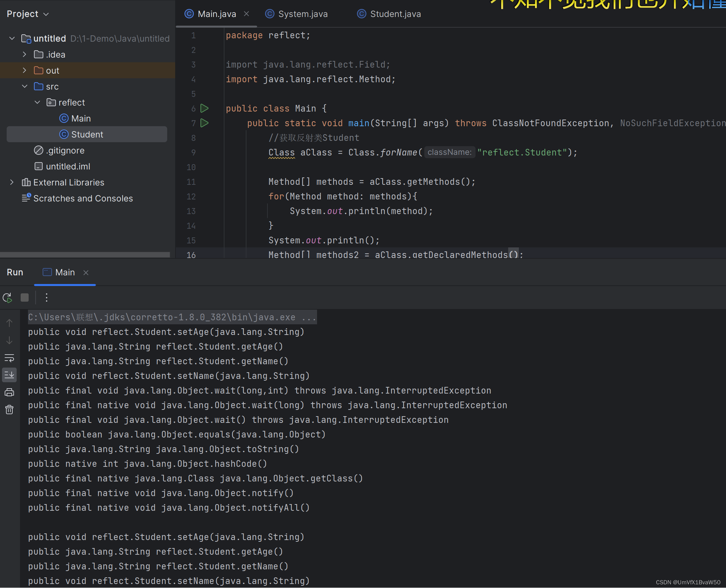
Task: Click the Class type with warning underline
Action: click(281, 152)
